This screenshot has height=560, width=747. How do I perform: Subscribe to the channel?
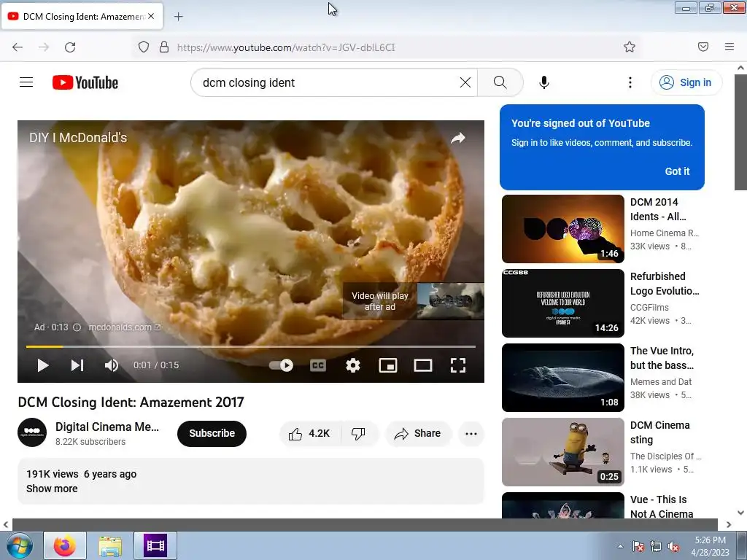tap(212, 433)
